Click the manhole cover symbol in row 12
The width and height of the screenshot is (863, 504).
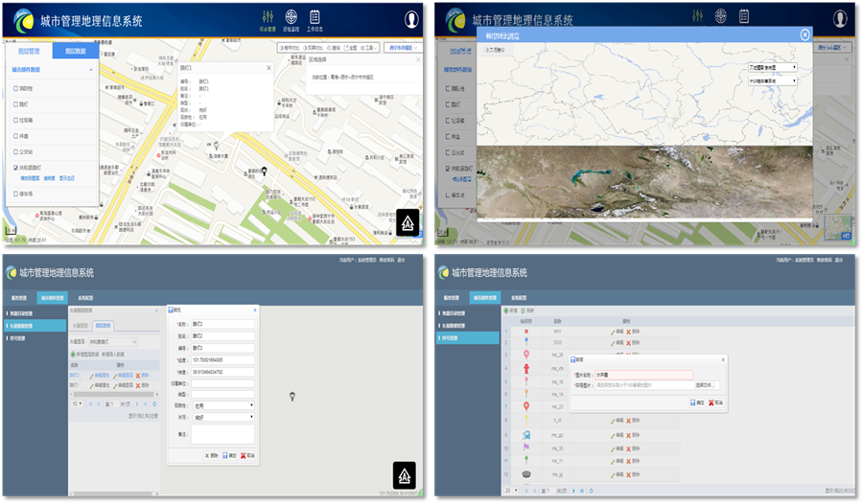coord(526,474)
